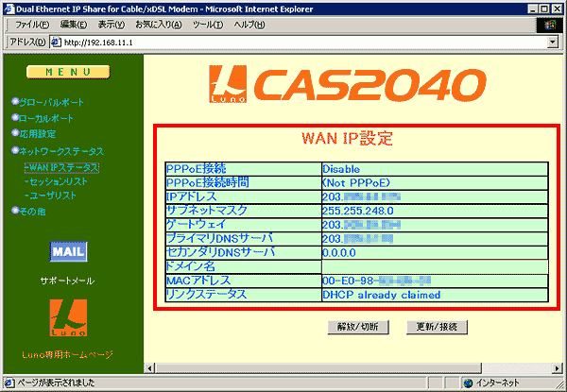567x392 pixels.
Task: Select WAN IPステータス submenu link
Action: (61, 167)
